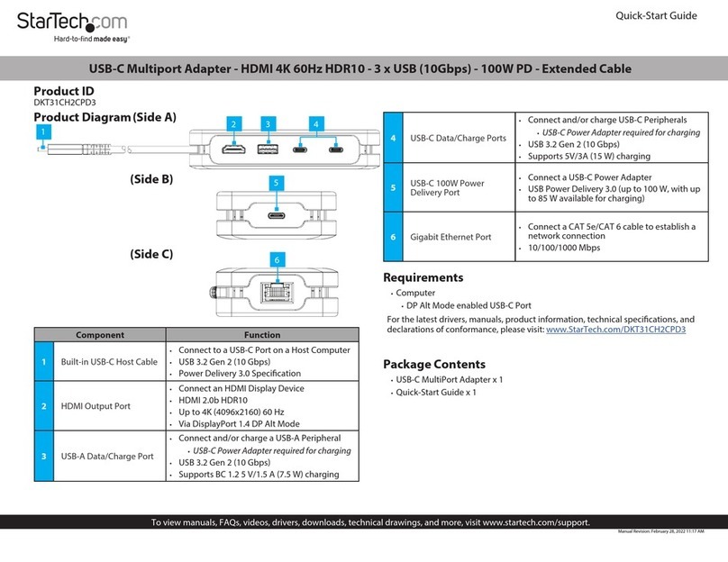Click 'Power Delivery 3.0 Specification' text
Viewport: 728px width, 562px height.
tap(240, 373)
